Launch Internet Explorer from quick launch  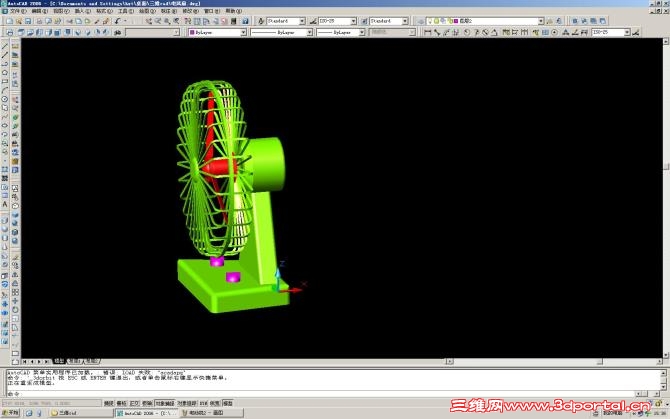(x=29, y=413)
